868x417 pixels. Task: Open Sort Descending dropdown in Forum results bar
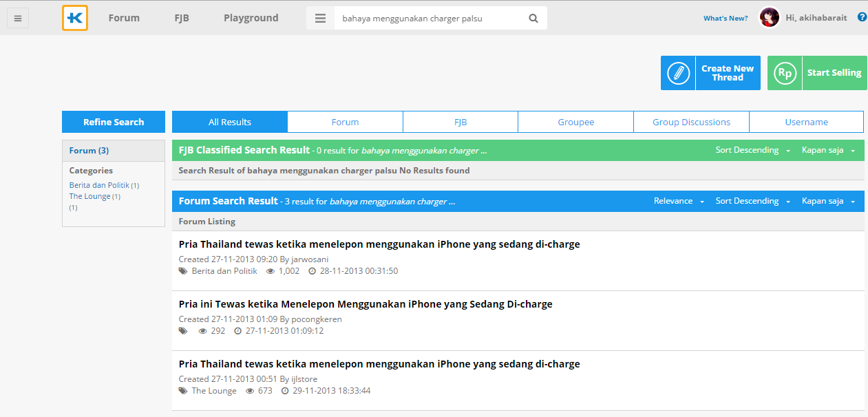pyautogui.click(x=753, y=201)
